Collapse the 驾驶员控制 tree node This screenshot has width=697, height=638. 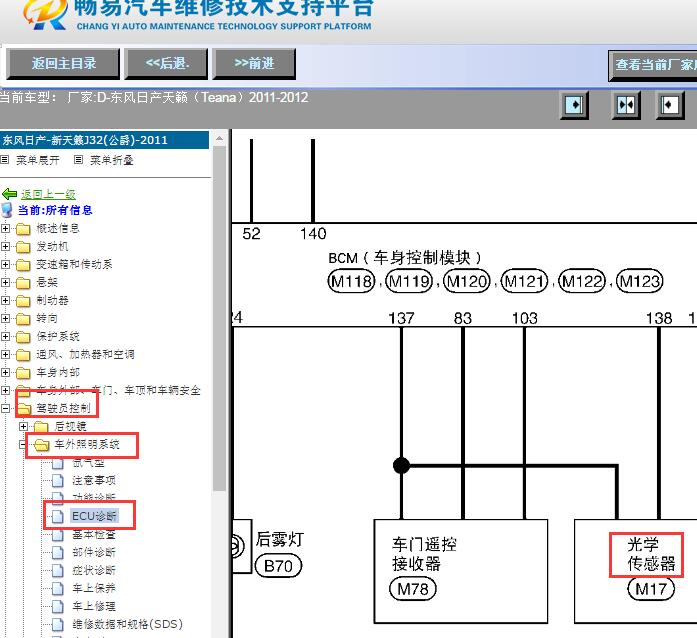pyautogui.click(x=5, y=408)
